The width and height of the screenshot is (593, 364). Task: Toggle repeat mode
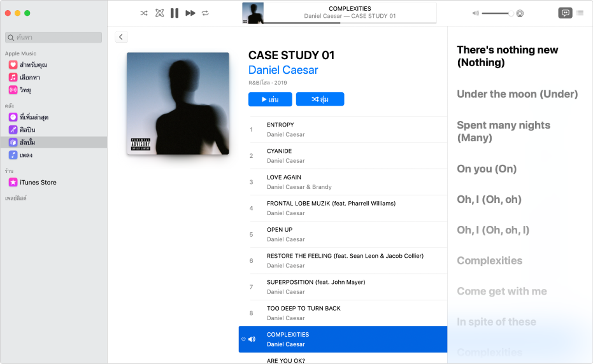click(x=205, y=13)
